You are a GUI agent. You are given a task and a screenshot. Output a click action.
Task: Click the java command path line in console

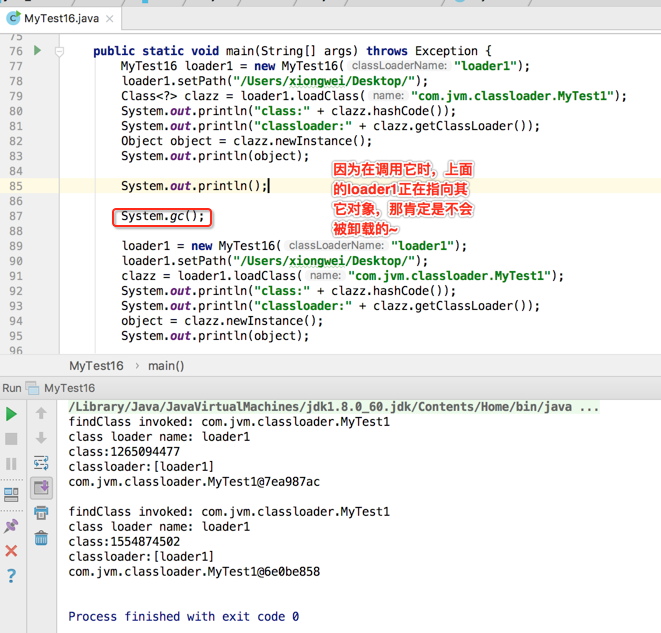(x=333, y=407)
